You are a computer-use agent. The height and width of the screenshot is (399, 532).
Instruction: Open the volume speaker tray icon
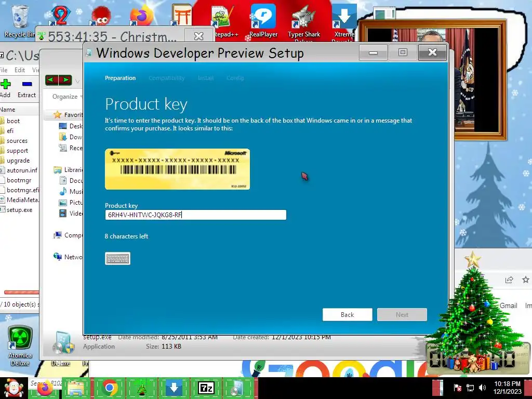pyautogui.click(x=483, y=388)
